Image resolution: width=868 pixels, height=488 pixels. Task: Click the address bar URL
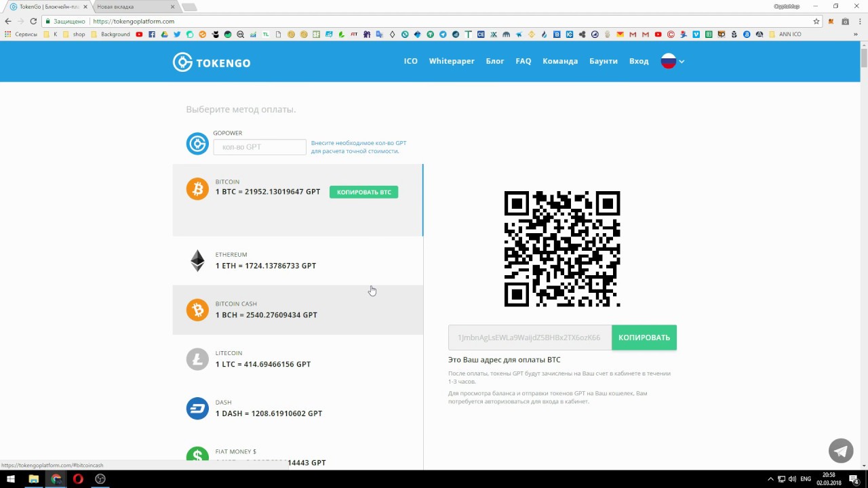[x=134, y=21]
